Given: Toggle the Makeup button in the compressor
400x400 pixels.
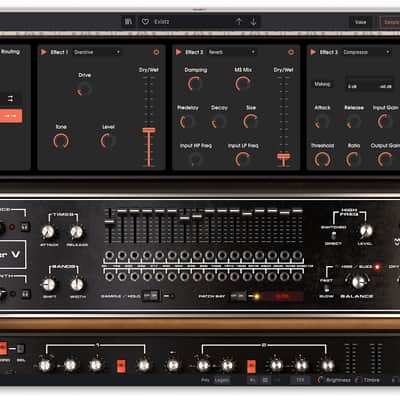Looking at the screenshot, I should [x=322, y=84].
